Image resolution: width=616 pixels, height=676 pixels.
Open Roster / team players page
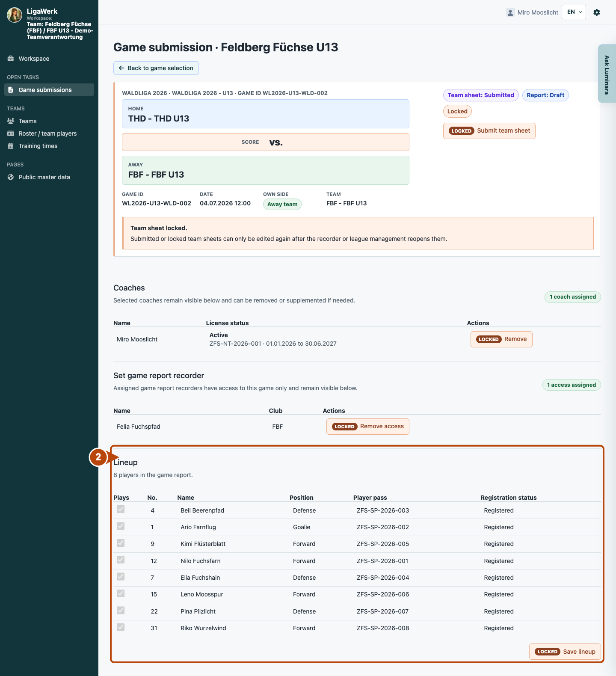[x=49, y=133]
